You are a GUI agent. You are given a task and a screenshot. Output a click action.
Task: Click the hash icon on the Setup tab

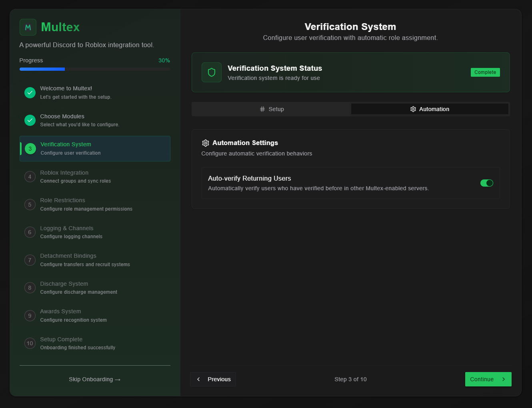[x=262, y=109]
